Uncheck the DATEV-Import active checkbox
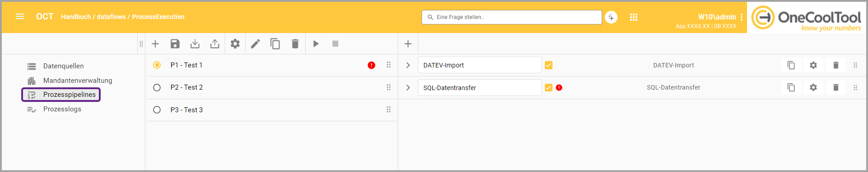This screenshot has height=172, width=868. click(548, 65)
